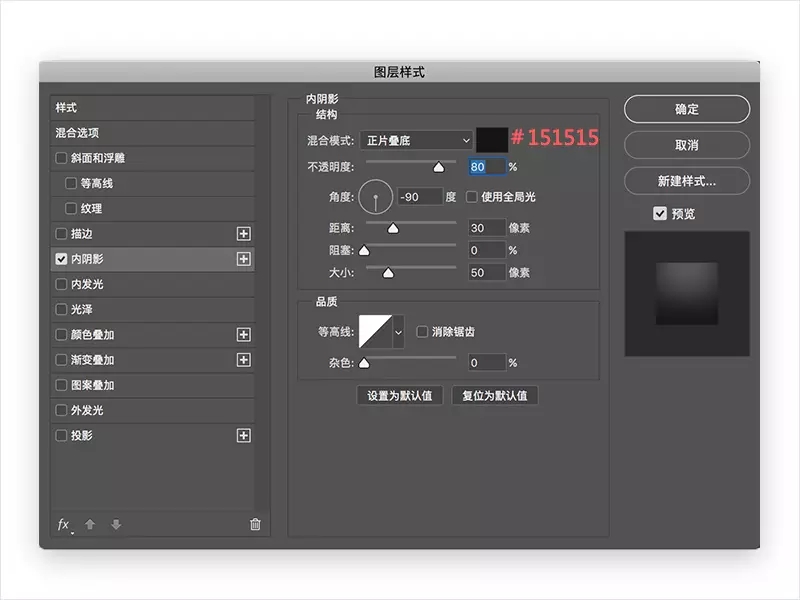This screenshot has height=600, width=800.
Task: Select the 混合选项 entry
Action: tap(153, 133)
